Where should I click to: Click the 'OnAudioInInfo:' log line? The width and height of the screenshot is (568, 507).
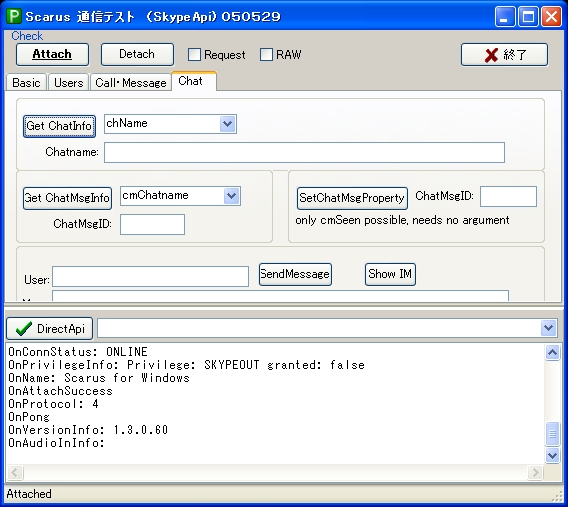[x=57, y=443]
